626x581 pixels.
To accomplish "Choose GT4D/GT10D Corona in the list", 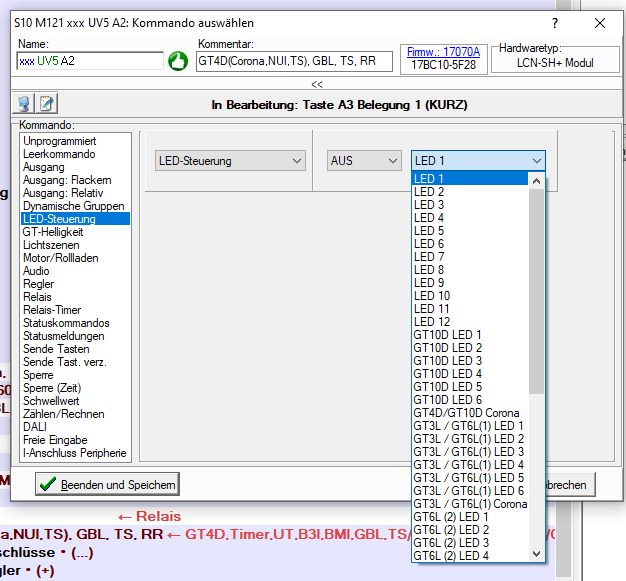I will click(466, 413).
